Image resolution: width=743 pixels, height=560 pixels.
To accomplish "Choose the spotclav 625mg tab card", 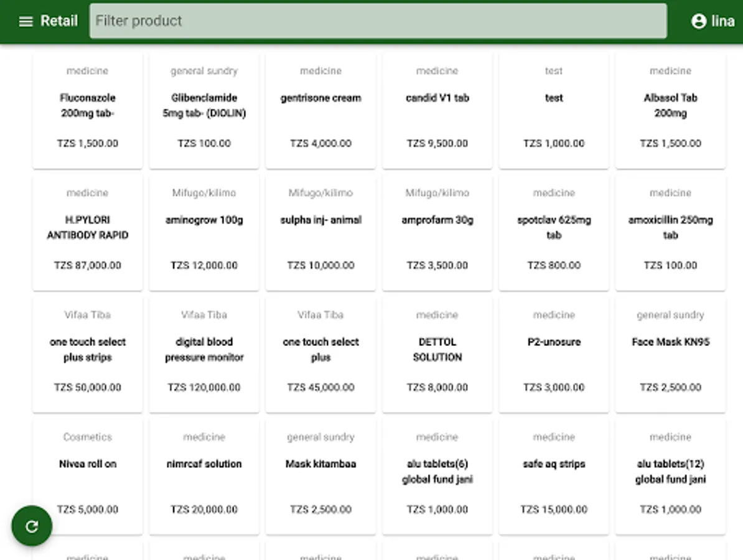I will click(x=554, y=233).
